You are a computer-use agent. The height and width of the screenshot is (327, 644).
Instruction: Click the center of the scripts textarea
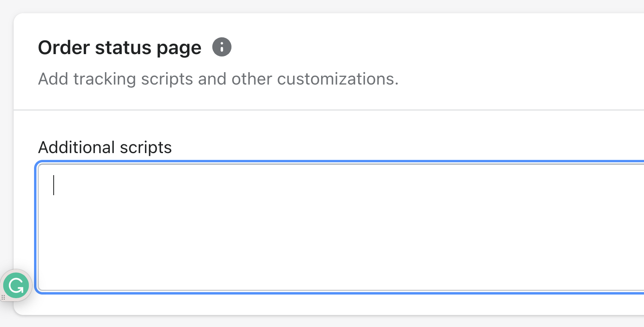tap(340, 227)
